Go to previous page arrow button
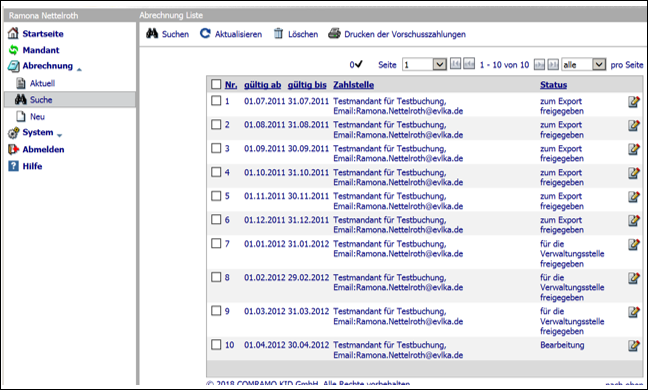This screenshot has width=648, height=390. click(469, 64)
